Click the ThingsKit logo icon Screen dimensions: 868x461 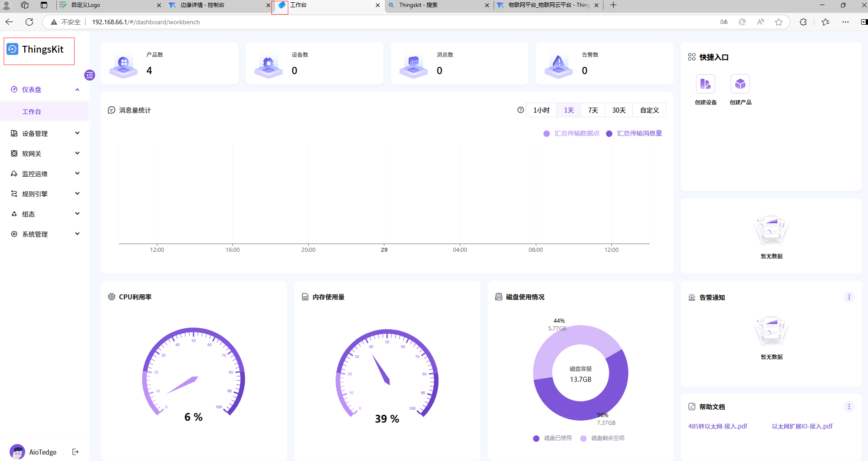pos(13,49)
